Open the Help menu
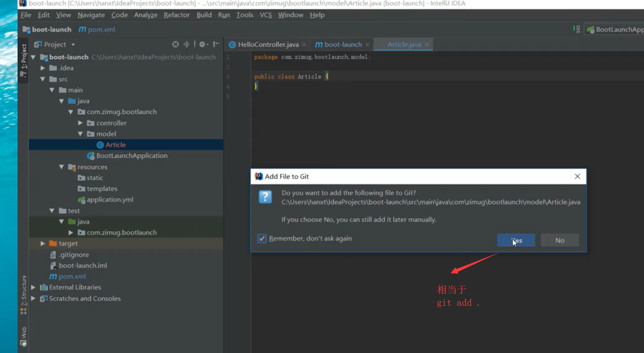This screenshot has height=353, width=644. pos(317,15)
